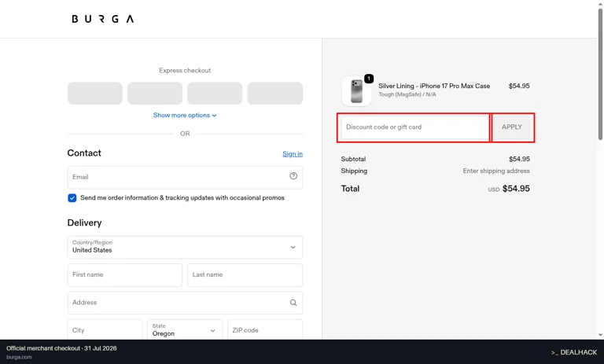Click the page vertical scrollbar thumb

(600, 75)
